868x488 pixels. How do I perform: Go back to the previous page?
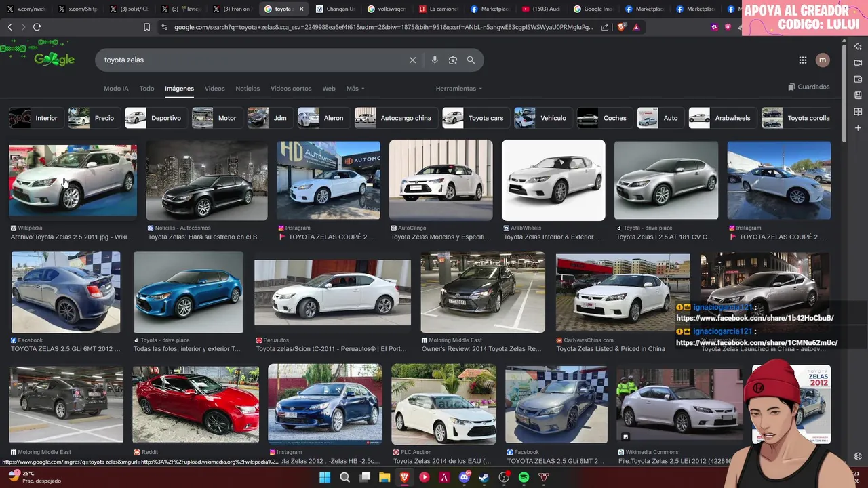9,27
